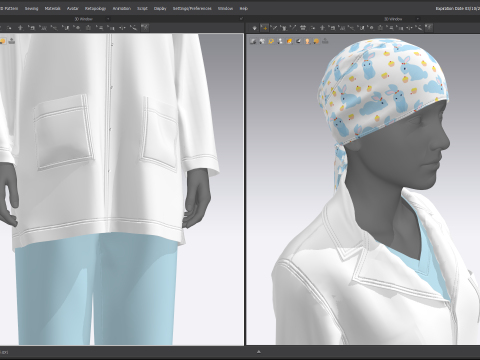The image size is (480, 360).
Task: Click the orange ring icon in right viewport
Action: click(271, 41)
